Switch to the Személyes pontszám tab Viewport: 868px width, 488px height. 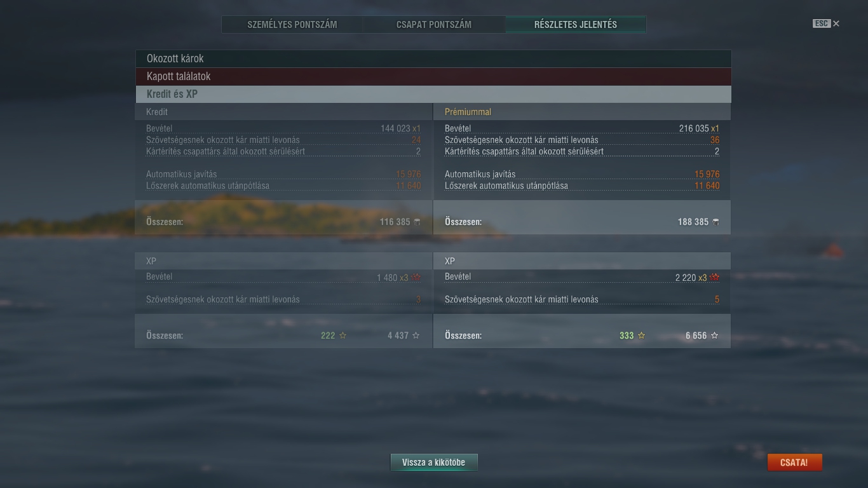coord(292,25)
